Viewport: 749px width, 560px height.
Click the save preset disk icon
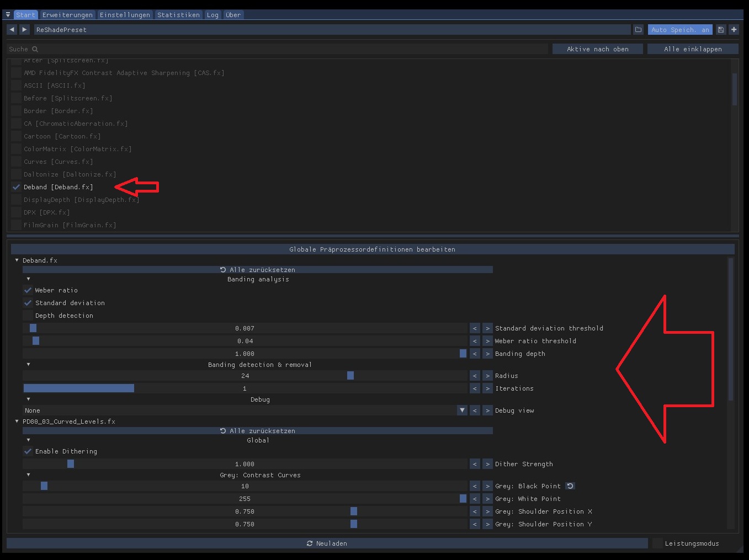721,30
